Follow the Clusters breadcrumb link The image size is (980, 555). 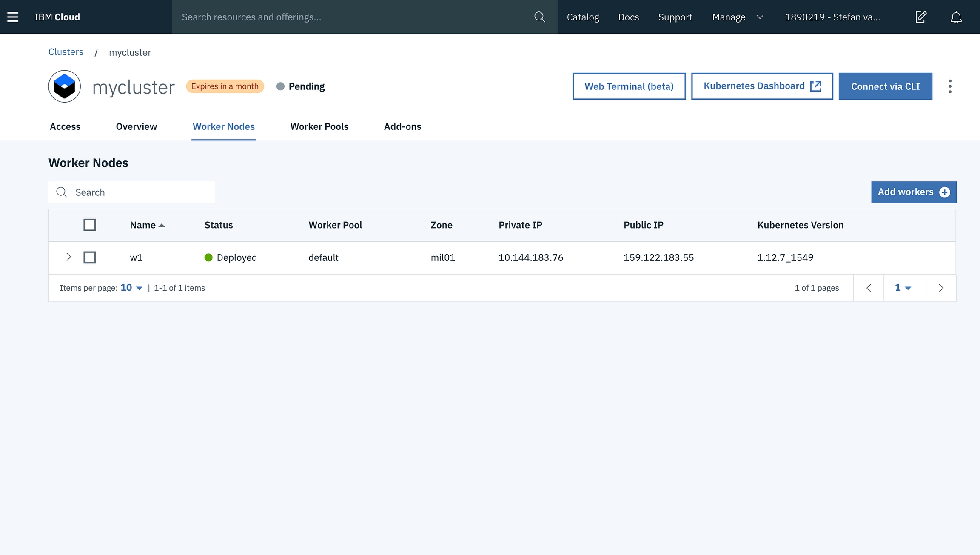(x=66, y=52)
